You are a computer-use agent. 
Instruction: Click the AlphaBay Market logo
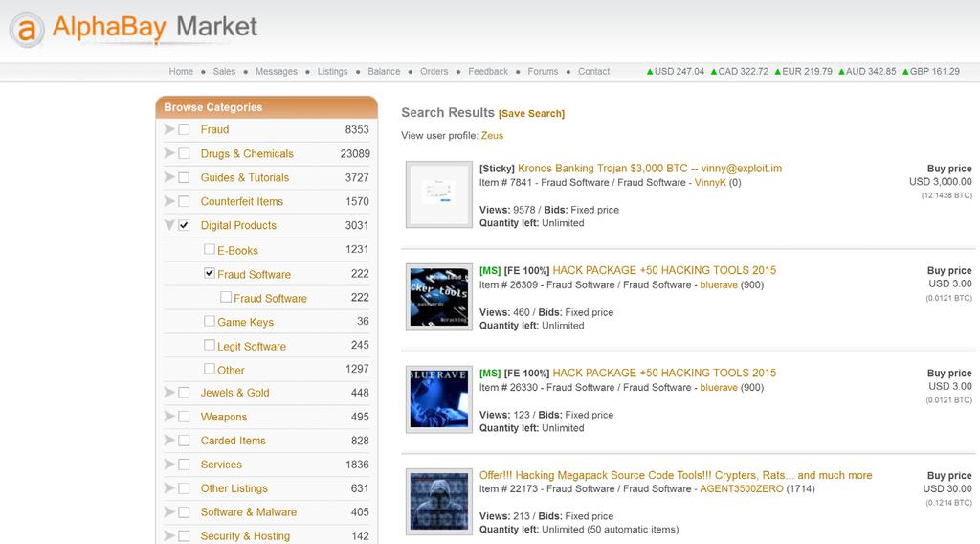(132, 29)
